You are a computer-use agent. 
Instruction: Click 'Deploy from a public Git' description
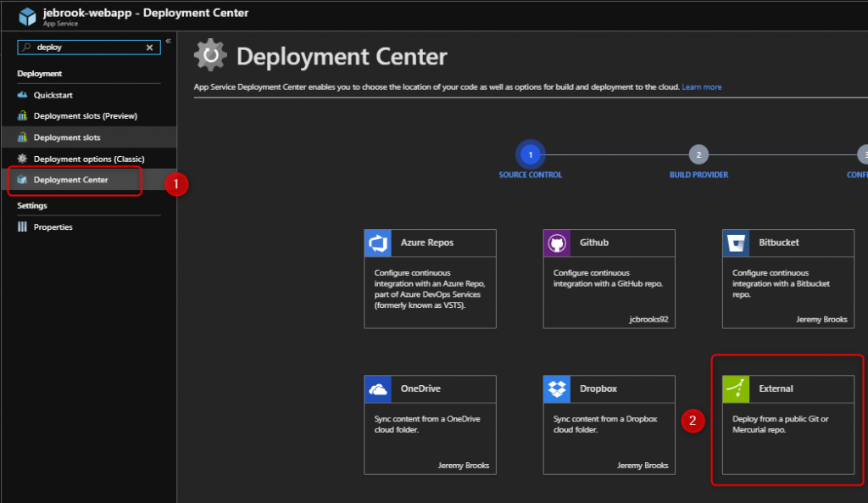pos(781,424)
